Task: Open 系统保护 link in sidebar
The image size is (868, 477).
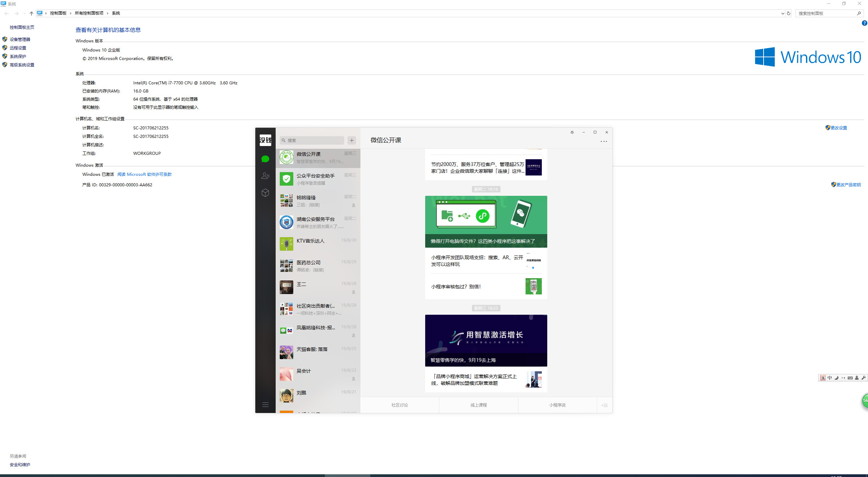Action: click(18, 56)
